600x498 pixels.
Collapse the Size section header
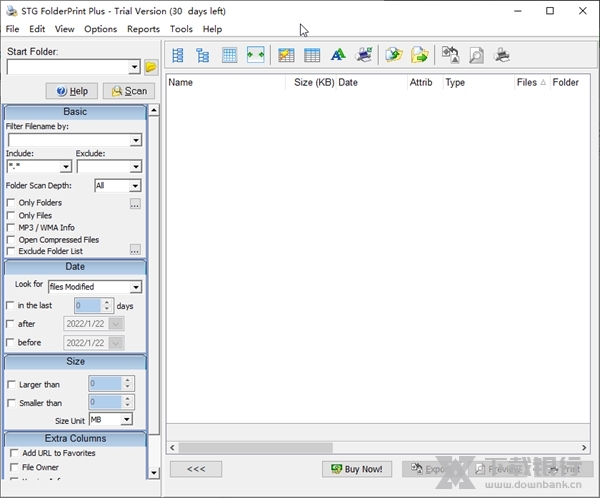pyautogui.click(x=75, y=361)
